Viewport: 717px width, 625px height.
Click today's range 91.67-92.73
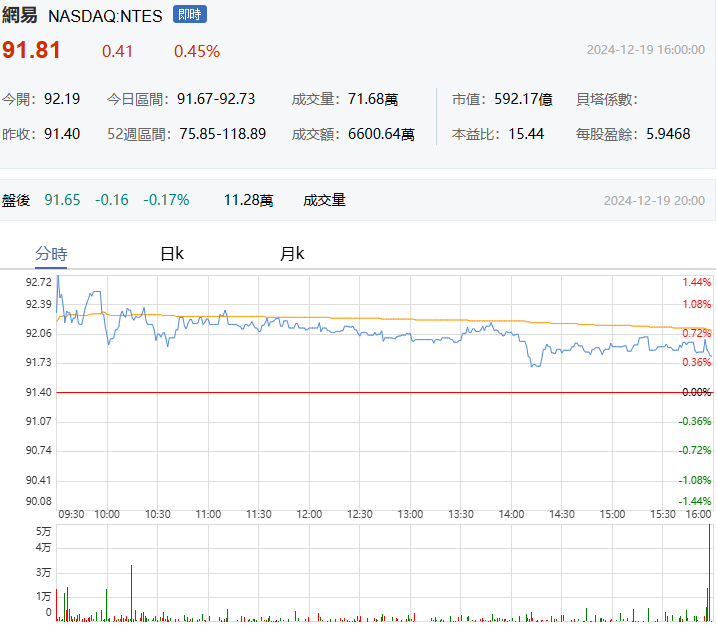tap(216, 99)
